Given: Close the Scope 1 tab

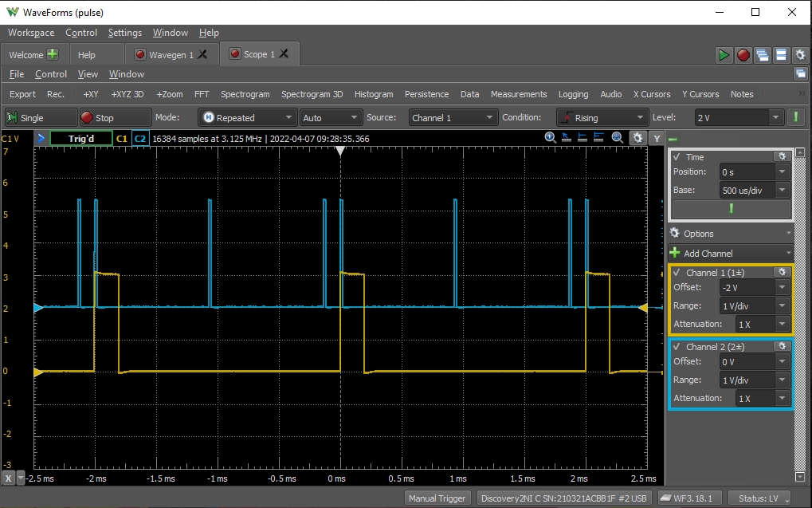Looking at the screenshot, I should [x=284, y=53].
